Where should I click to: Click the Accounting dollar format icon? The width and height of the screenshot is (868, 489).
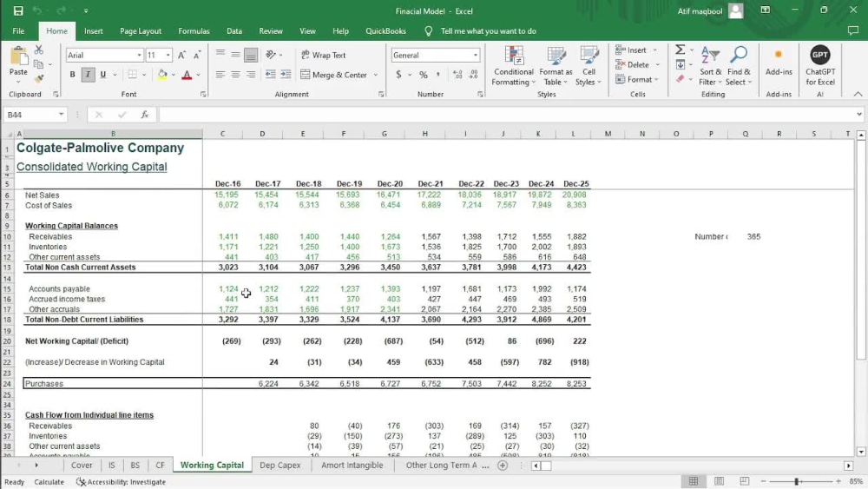click(x=398, y=75)
